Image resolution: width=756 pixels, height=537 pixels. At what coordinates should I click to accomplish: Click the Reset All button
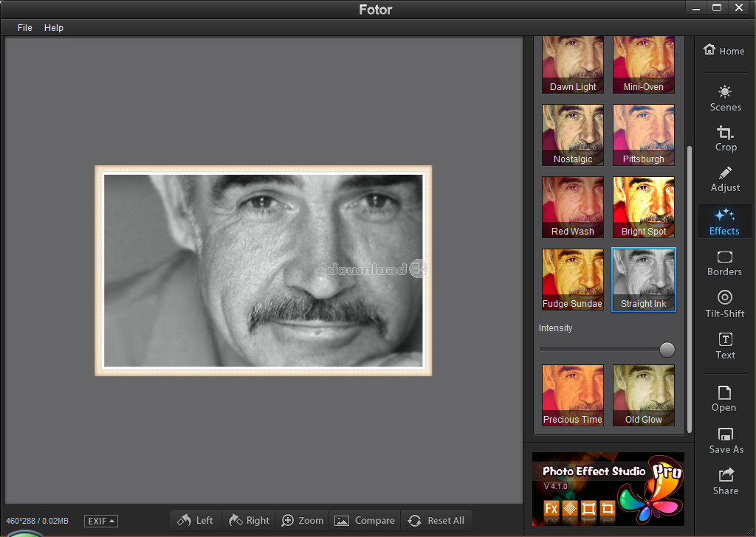coord(436,520)
